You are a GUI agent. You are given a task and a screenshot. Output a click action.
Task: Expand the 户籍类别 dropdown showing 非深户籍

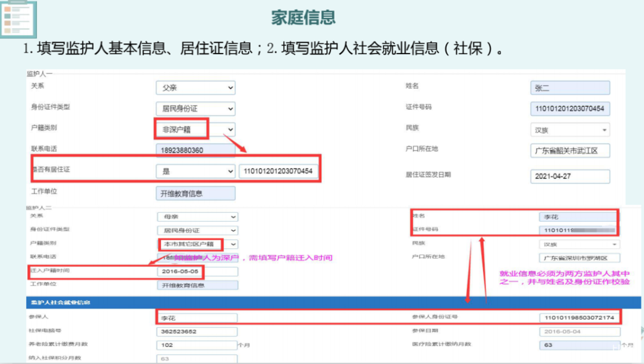coord(196,129)
